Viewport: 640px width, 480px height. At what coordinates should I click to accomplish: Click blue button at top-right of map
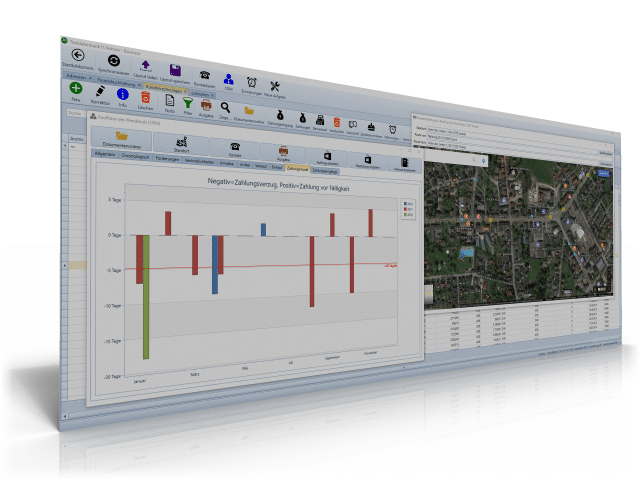point(604,173)
